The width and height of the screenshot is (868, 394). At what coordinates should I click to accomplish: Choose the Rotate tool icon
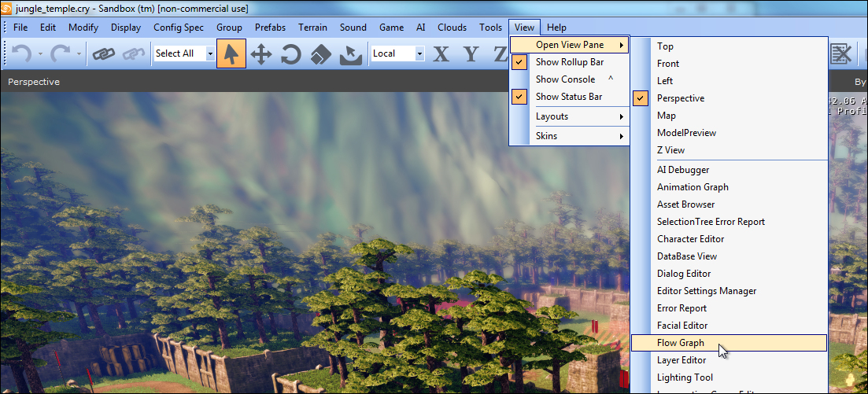[x=290, y=53]
